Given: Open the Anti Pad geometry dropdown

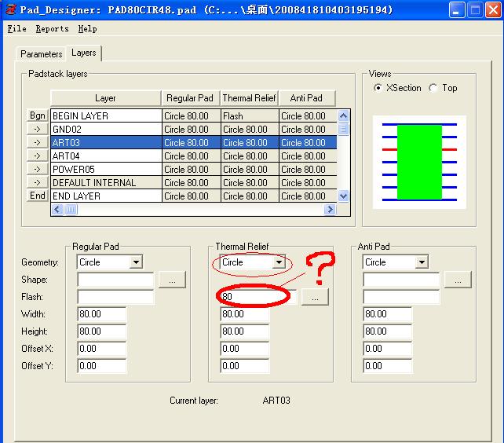Looking at the screenshot, I should point(422,262).
